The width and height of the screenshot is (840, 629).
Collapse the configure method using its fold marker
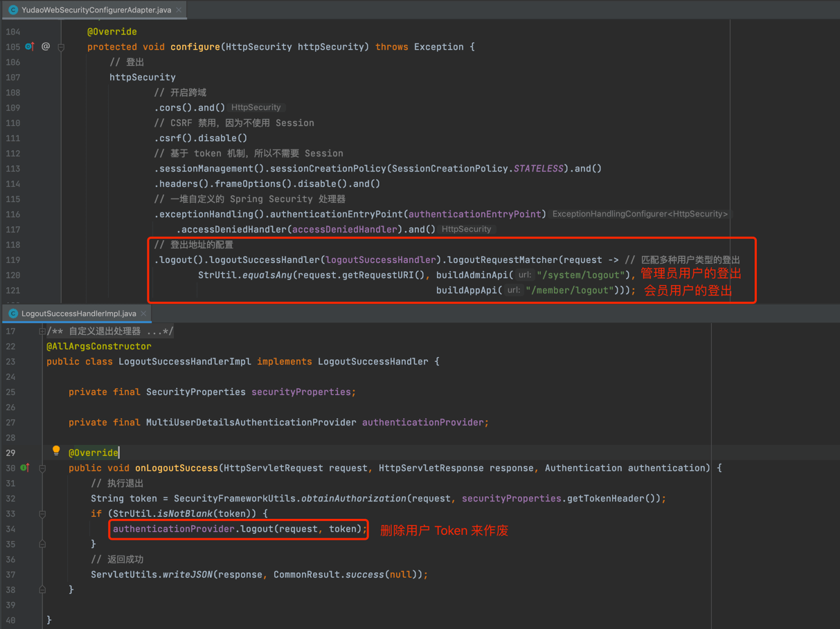point(61,47)
